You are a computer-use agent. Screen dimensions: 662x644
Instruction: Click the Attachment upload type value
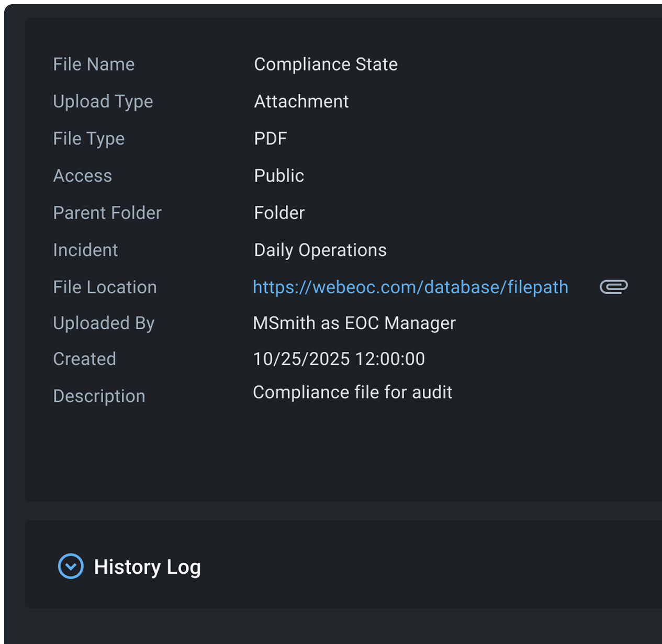301,102
